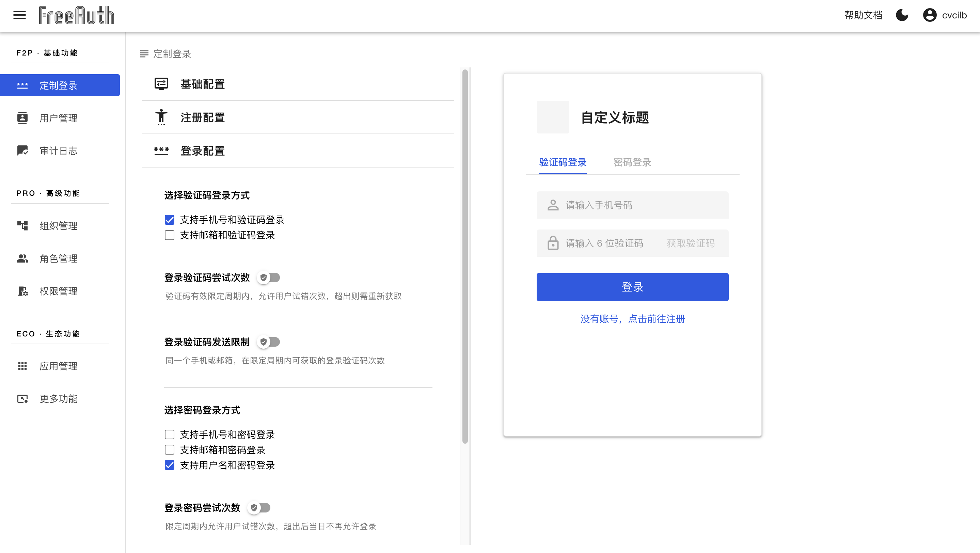Expand the 基础配置 section
This screenshot has width=980, height=553.
click(298, 84)
